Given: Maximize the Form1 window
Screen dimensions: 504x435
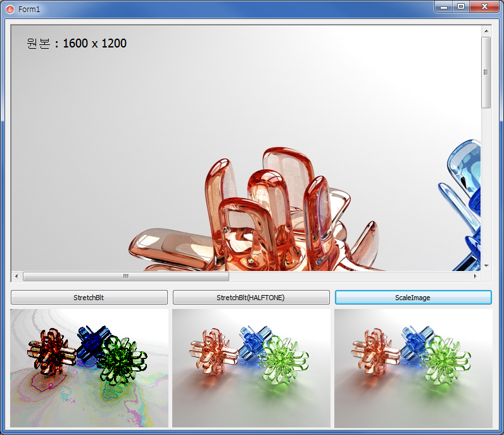Looking at the screenshot, I should [461, 6].
